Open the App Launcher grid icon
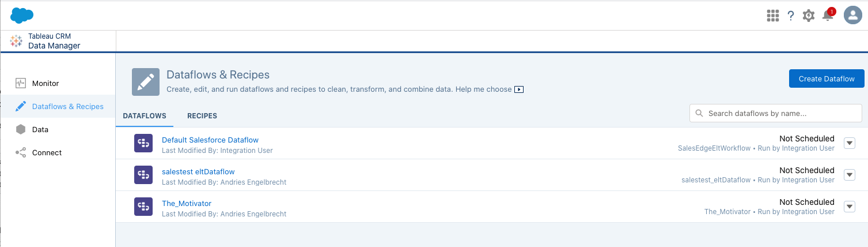The image size is (868, 247). tap(772, 16)
